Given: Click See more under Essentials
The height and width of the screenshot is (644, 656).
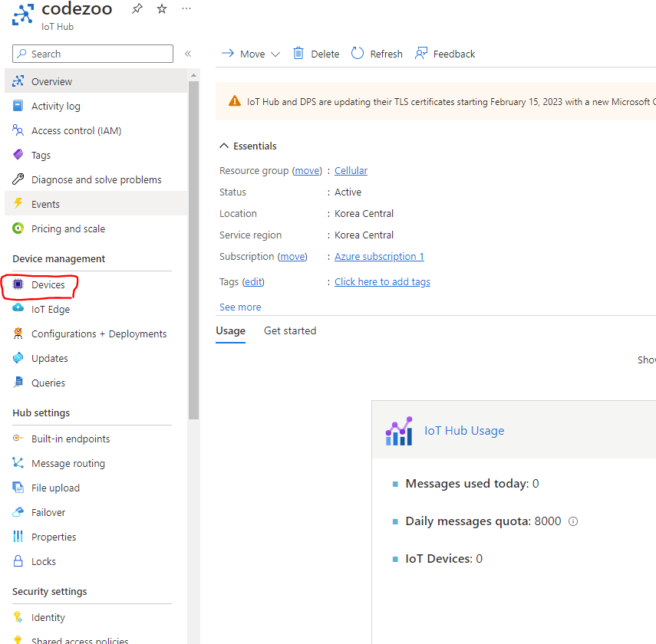Looking at the screenshot, I should pyautogui.click(x=240, y=307).
